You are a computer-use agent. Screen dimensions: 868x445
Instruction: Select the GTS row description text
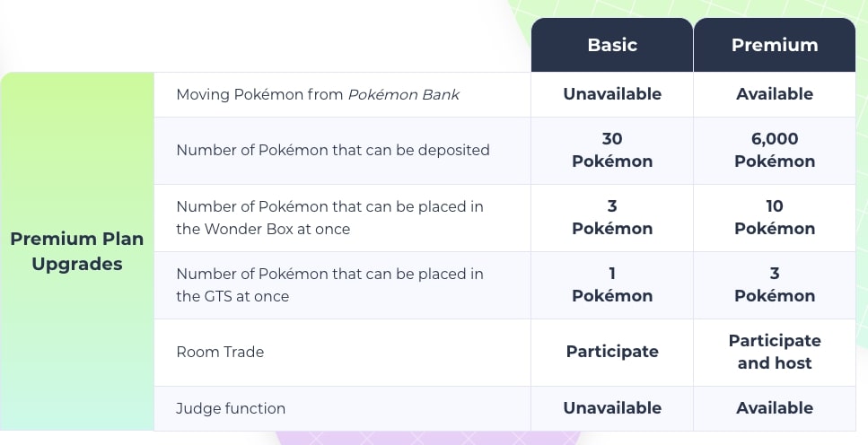[x=330, y=285]
